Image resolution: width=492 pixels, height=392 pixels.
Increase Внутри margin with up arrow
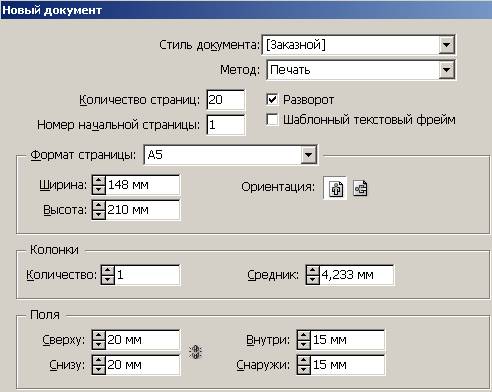[303, 335]
